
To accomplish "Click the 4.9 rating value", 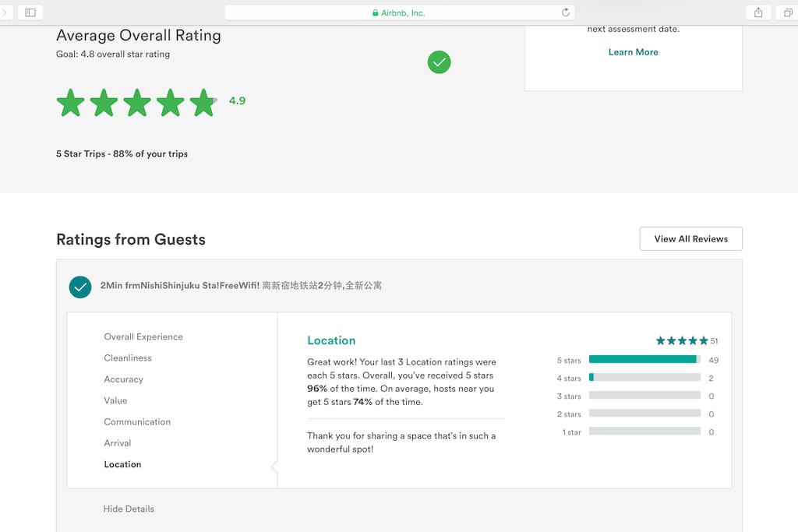I will (237, 100).
